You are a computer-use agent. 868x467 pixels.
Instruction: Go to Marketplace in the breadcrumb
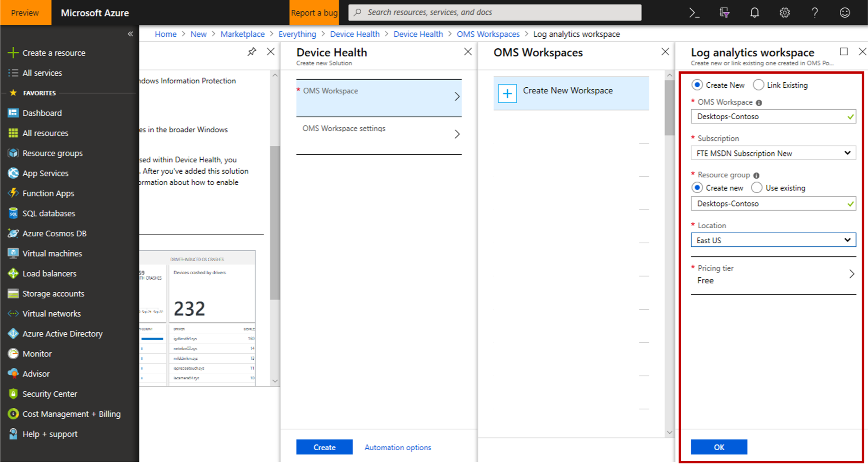pyautogui.click(x=242, y=34)
